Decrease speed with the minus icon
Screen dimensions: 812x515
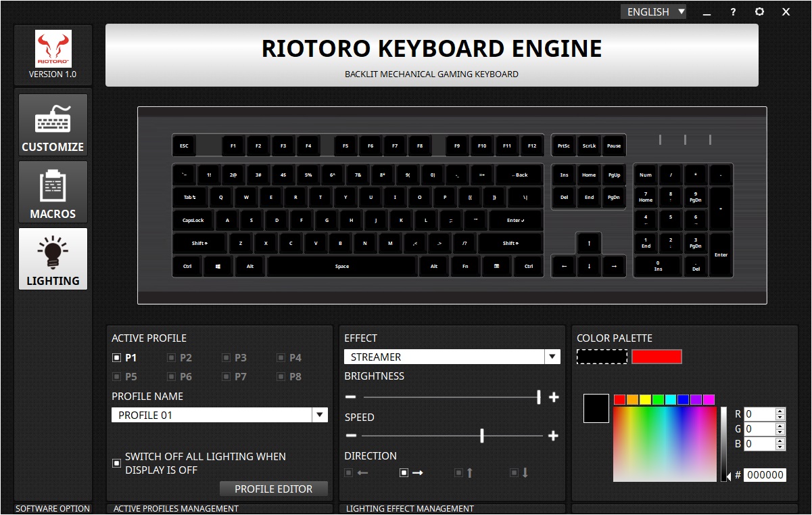coord(350,436)
